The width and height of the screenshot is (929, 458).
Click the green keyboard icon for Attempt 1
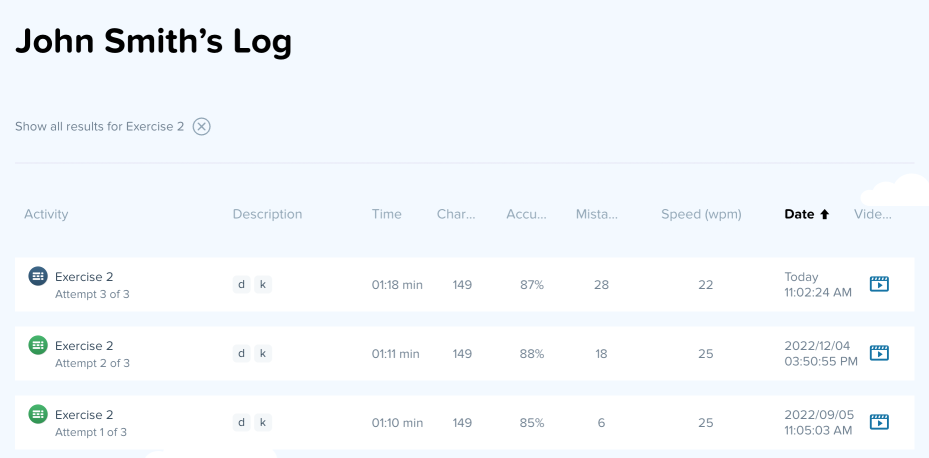pyautogui.click(x=38, y=414)
